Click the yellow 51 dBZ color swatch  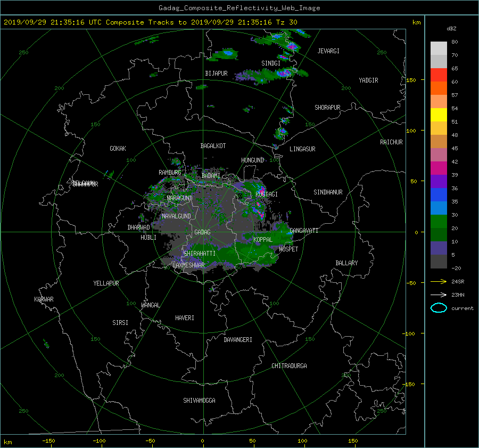[439, 115]
